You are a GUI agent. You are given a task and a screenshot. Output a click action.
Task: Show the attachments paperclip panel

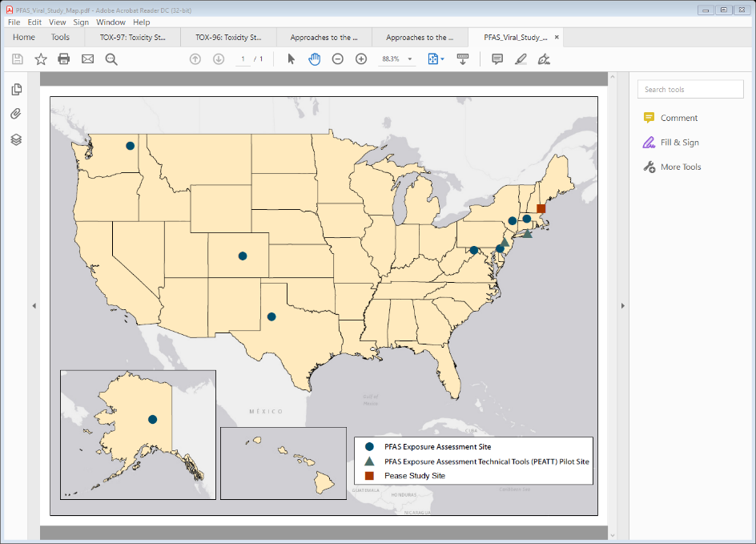(x=16, y=114)
